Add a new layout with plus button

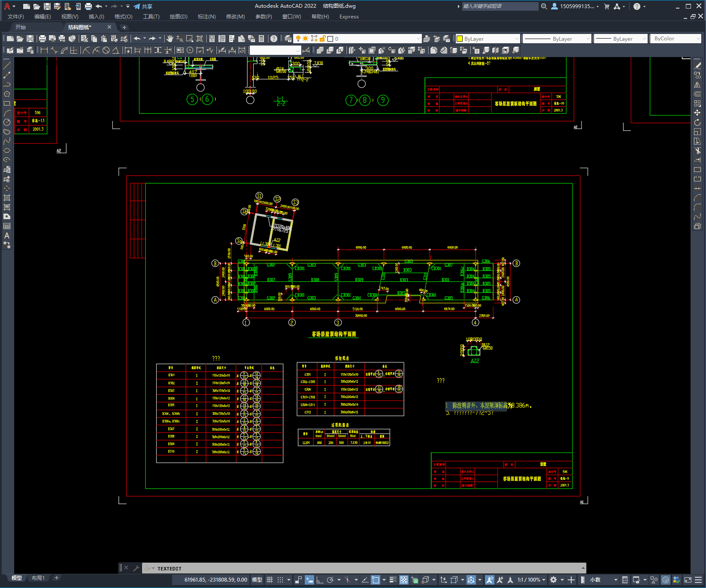[56, 578]
